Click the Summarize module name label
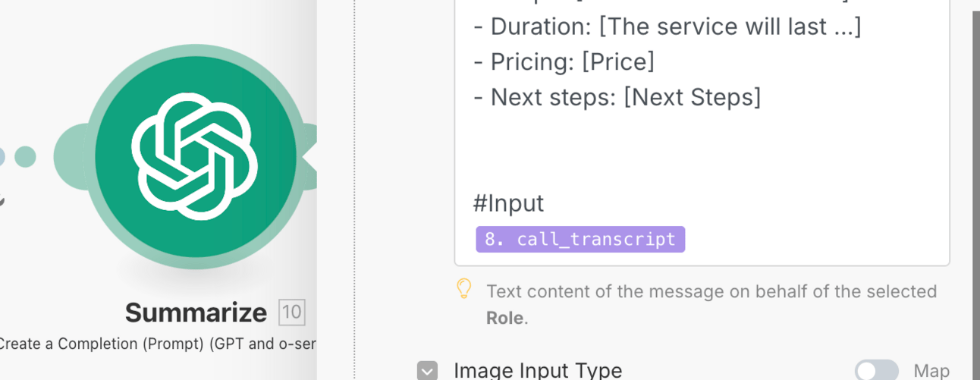Viewport: 980px width, 380px height. [x=196, y=312]
